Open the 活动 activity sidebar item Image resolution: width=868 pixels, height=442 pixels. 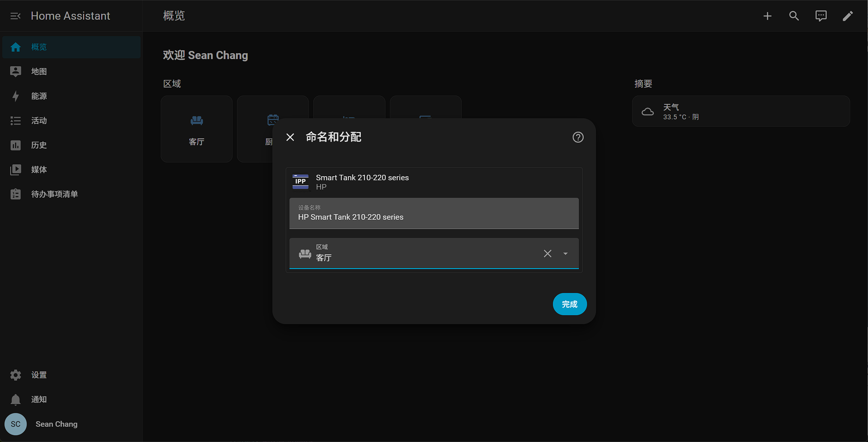tap(71, 120)
